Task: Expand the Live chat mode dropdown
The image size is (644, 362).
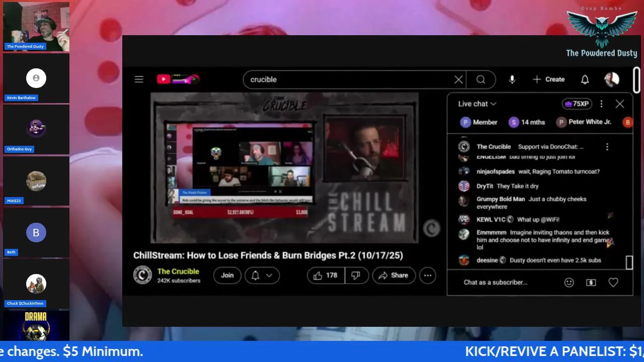Action: pos(477,104)
